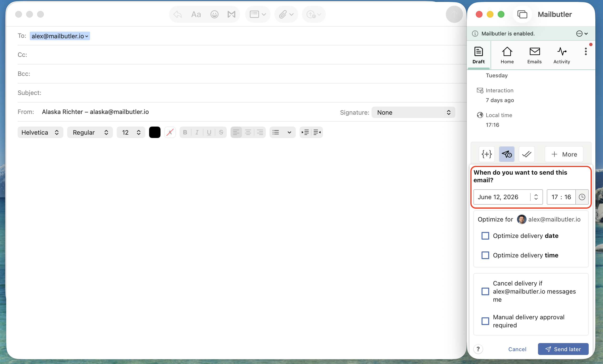Check Cancel delivery if alex messages me
The image size is (603, 364).
coord(485,291)
